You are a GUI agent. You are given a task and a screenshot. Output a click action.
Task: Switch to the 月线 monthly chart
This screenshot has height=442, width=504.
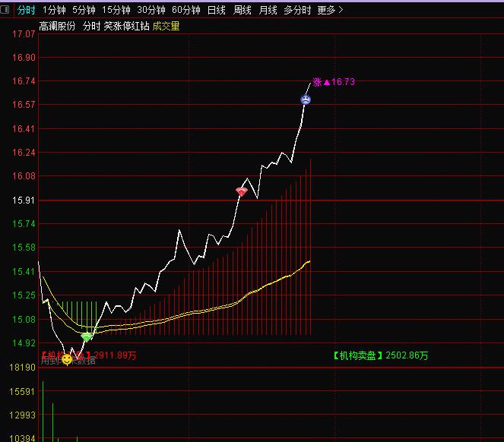[268, 11]
